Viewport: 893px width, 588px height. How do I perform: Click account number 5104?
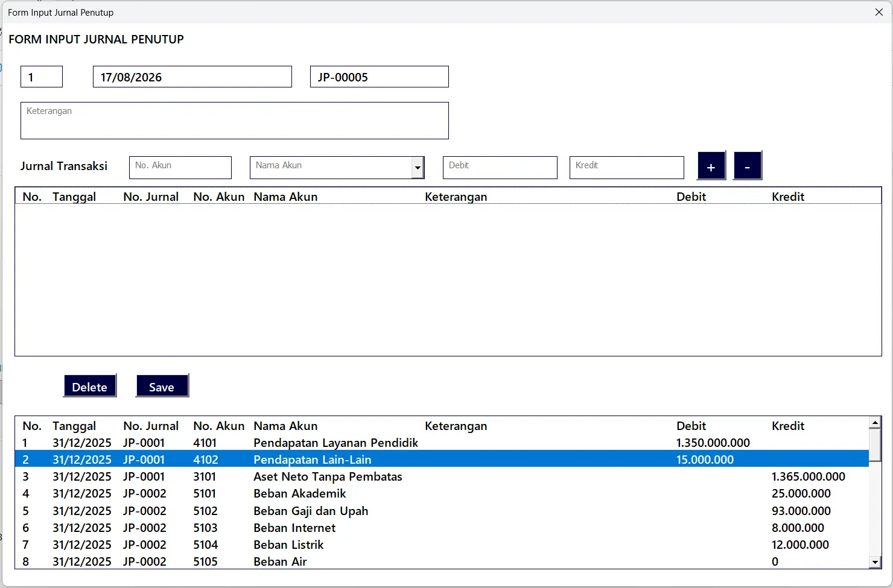point(205,545)
